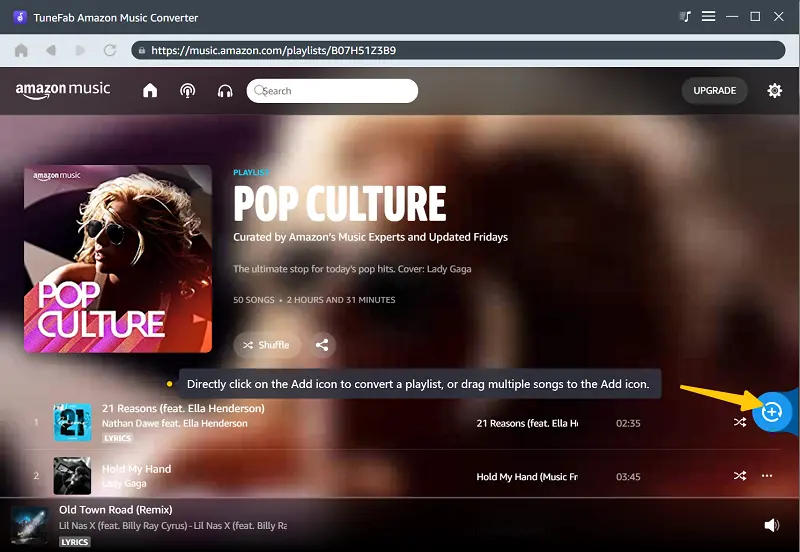Click the Search input field

[332, 91]
